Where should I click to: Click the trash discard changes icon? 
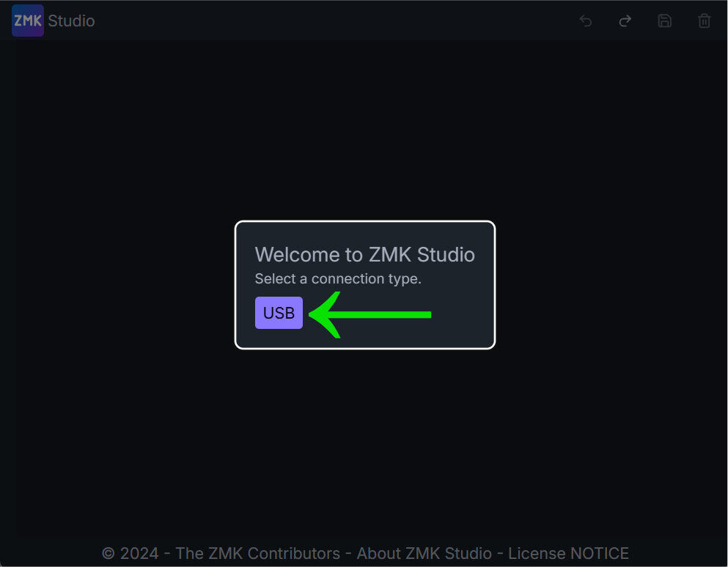point(705,21)
